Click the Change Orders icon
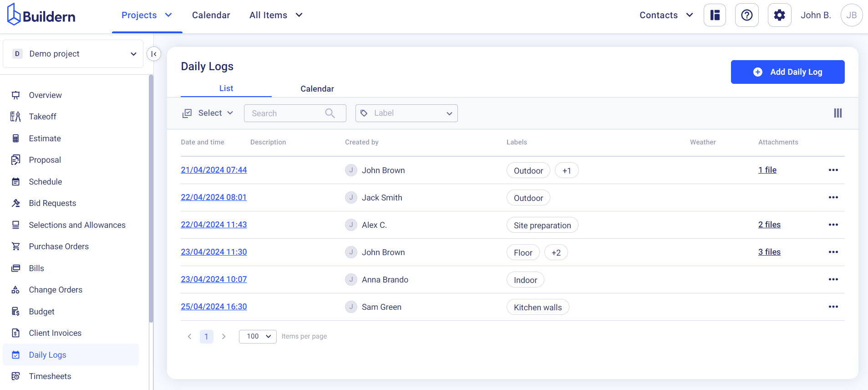Image resolution: width=868 pixels, height=390 pixels. [x=16, y=290]
